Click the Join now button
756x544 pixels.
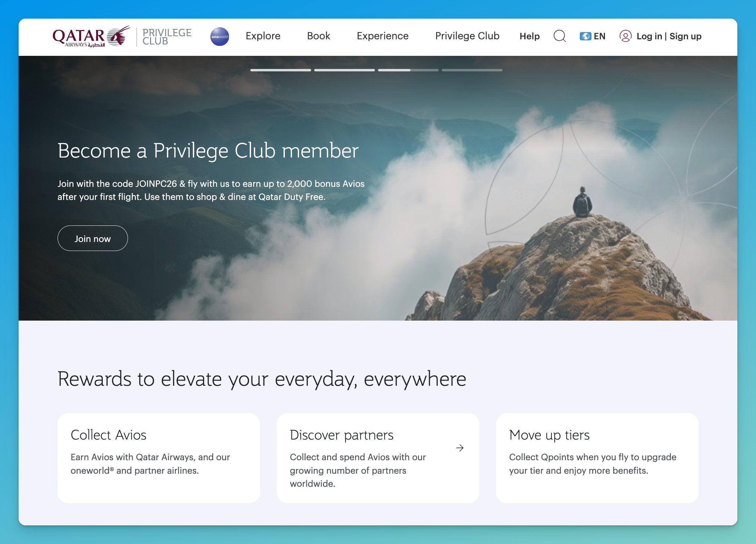click(92, 239)
